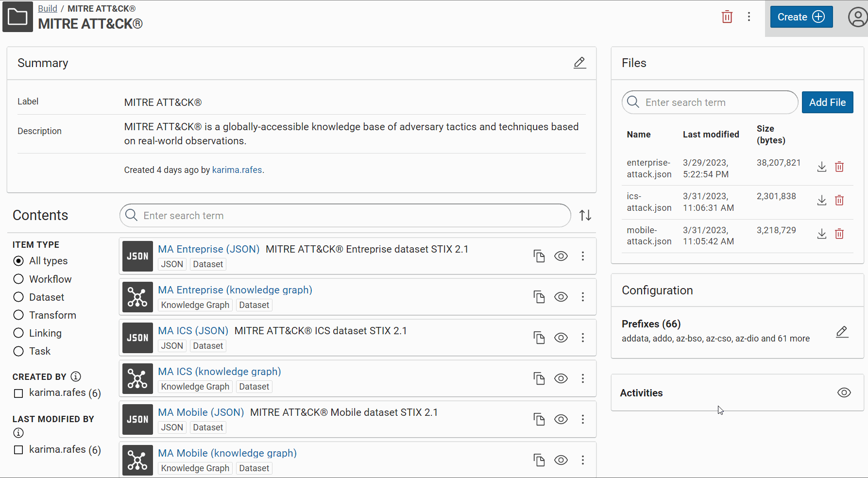This screenshot has width=868, height=478.
Task: Open MA Entreprise (knowledge graph) dataset
Action: [235, 290]
